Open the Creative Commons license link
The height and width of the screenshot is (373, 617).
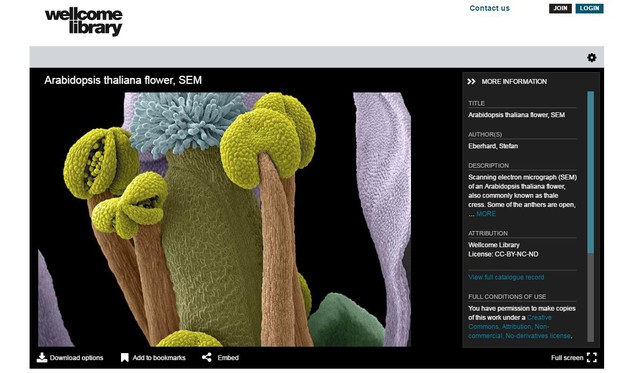pyautogui.click(x=519, y=327)
